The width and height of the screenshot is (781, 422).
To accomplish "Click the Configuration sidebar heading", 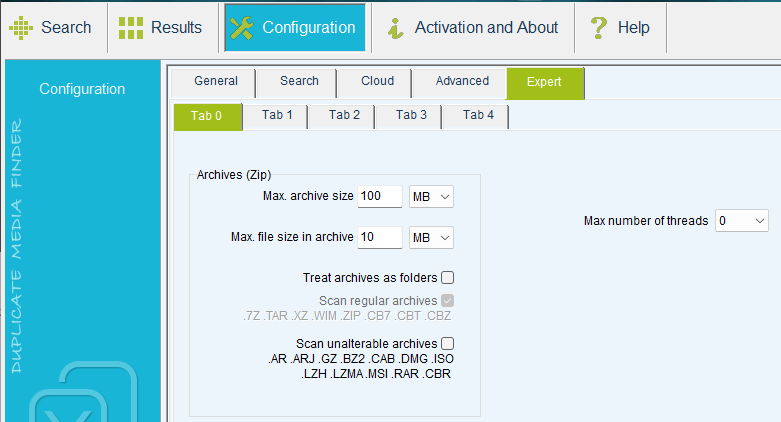I will [82, 89].
